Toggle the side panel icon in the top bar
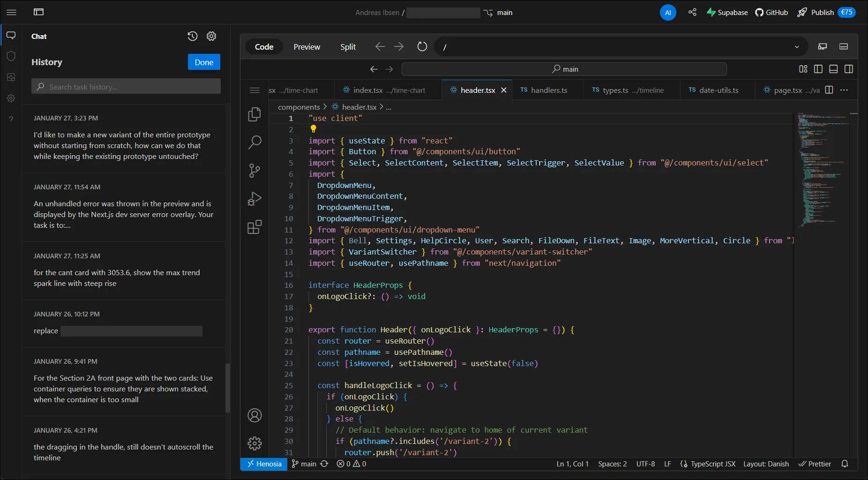Image resolution: width=868 pixels, height=480 pixels. 39,12
